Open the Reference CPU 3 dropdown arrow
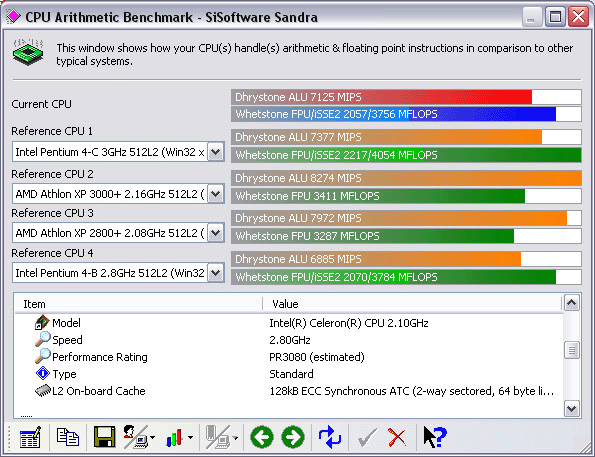The height and width of the screenshot is (457, 595). click(x=216, y=233)
